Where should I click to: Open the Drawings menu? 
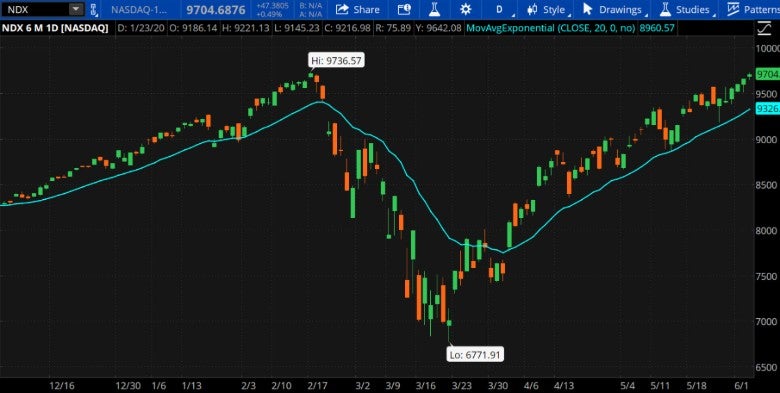coord(613,9)
